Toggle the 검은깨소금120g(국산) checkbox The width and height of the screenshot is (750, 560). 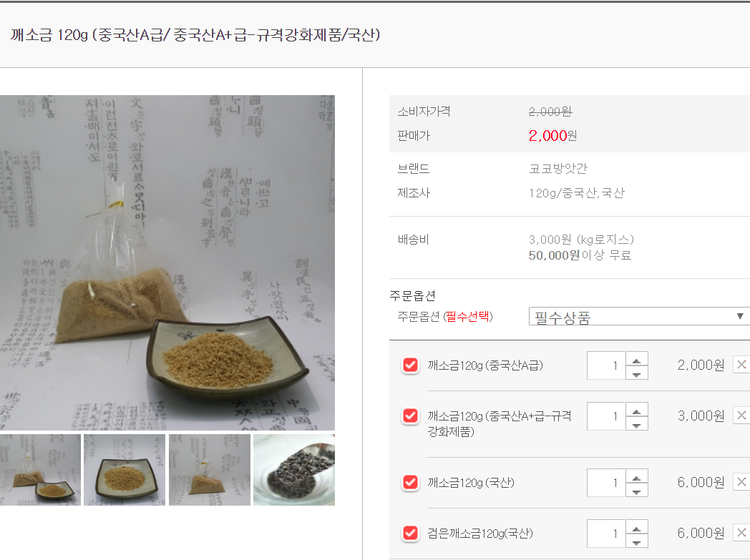pyautogui.click(x=410, y=534)
